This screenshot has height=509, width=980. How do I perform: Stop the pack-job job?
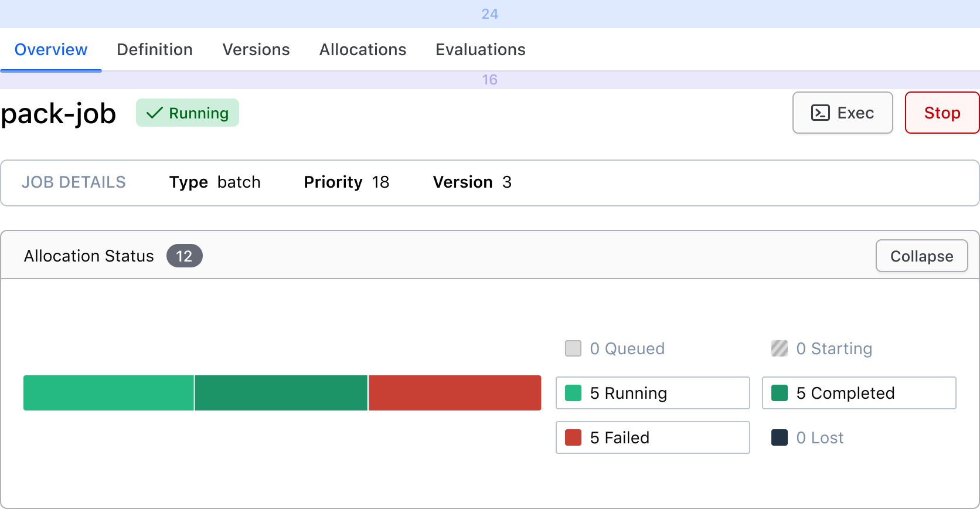click(942, 113)
